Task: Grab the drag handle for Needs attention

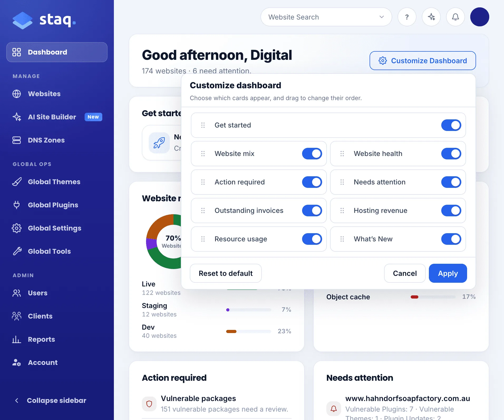Action: pos(342,182)
